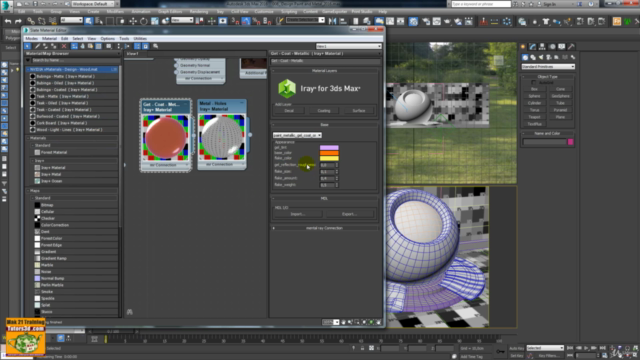This screenshot has height=360, width=640.
Task: Click the gel_tint purple color swatch
Action: [x=329, y=147]
